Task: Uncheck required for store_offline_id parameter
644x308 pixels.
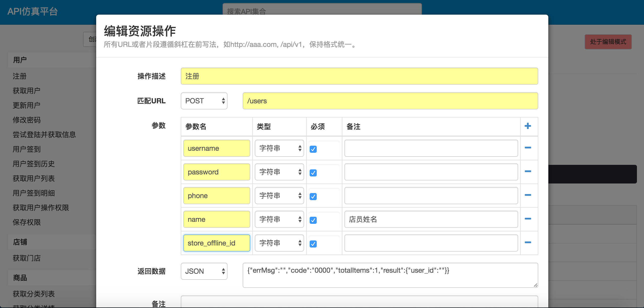Action: click(313, 244)
